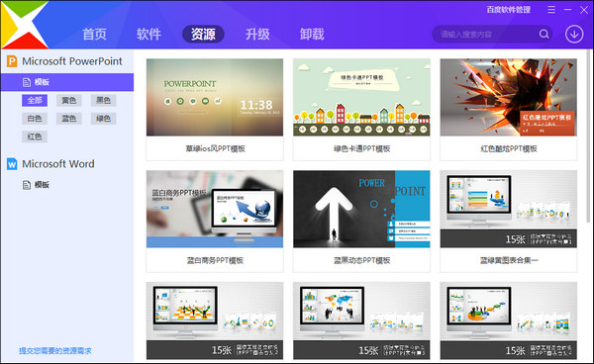Click the 提交您需要的资源需求 link
This screenshot has height=364, width=594.
point(55,351)
